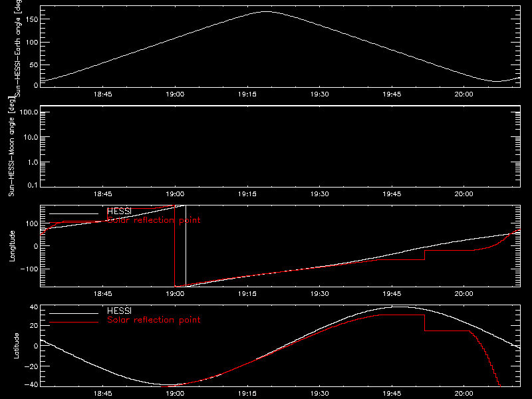The image size is (532, 399).
Task: Click the Latitude axis label
Action: (16, 346)
